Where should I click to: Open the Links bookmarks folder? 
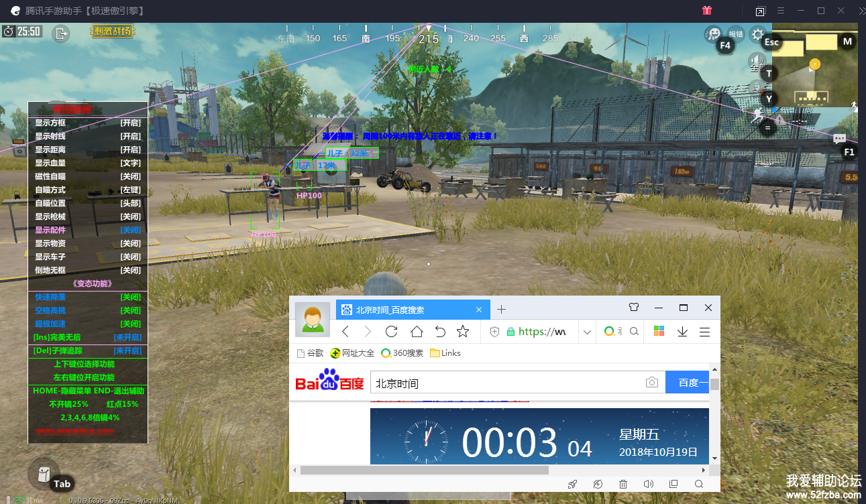pyautogui.click(x=445, y=353)
